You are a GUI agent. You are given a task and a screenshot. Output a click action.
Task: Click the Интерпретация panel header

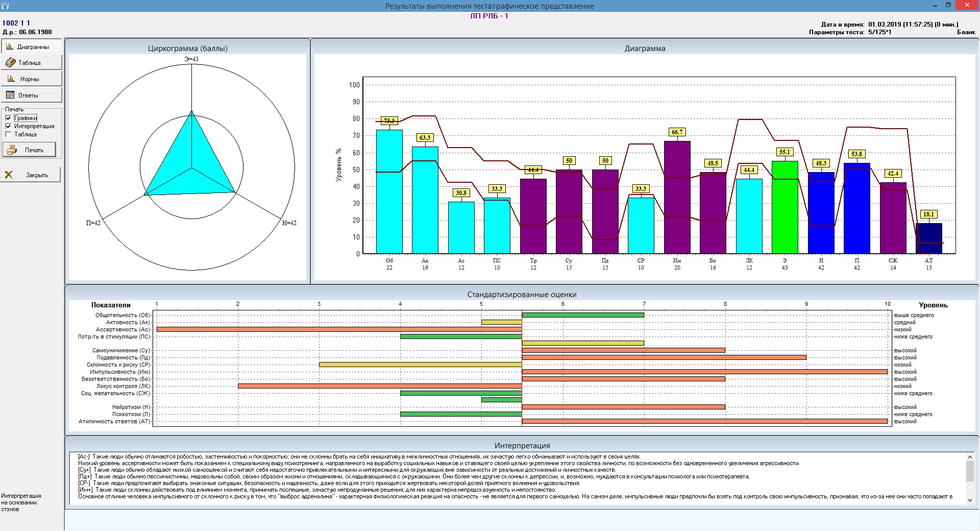[522, 446]
